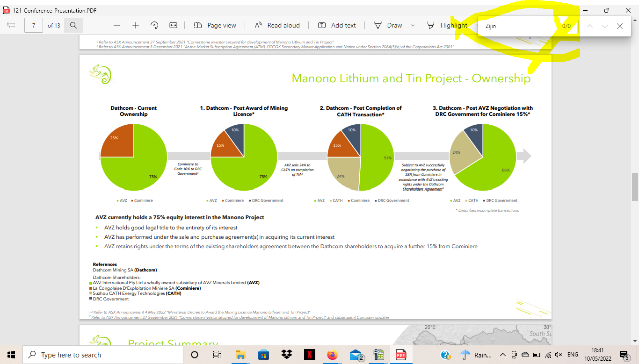
Task: Unmute using the volume tray icon
Action: pos(559,355)
